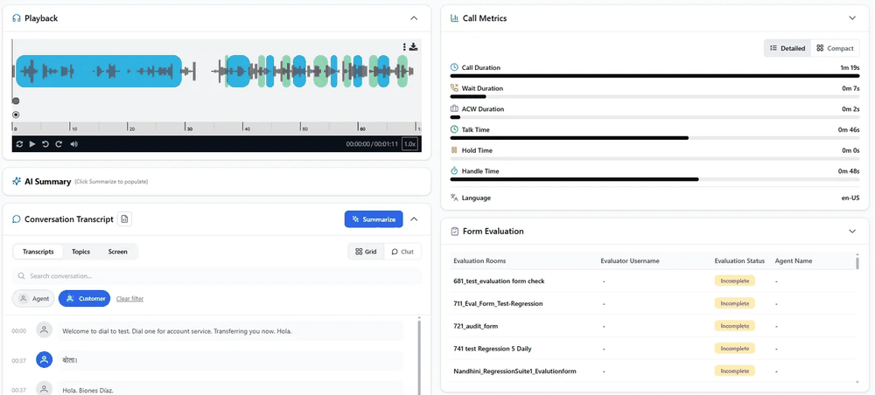Click the large blue waveform segment
Image resolution: width=875 pixels, height=395 pixels.
pyautogui.click(x=99, y=71)
